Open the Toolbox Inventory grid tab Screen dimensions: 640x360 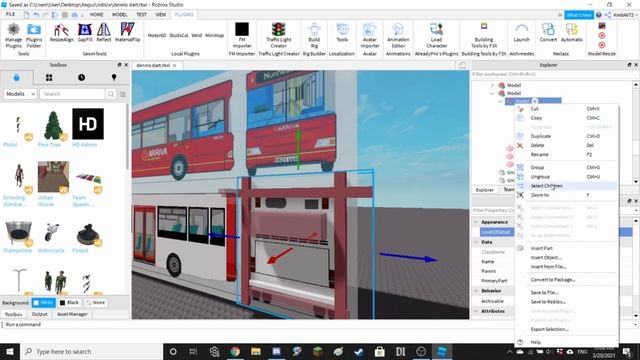point(49,77)
